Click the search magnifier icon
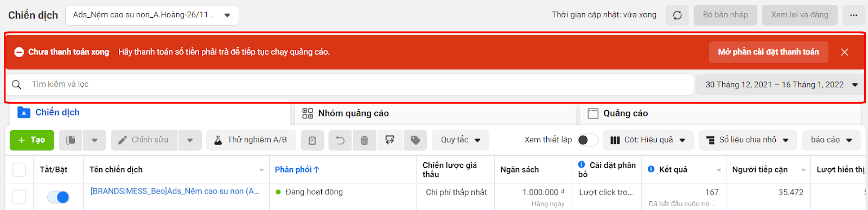Screen dimensions: 868x210 coord(17,85)
